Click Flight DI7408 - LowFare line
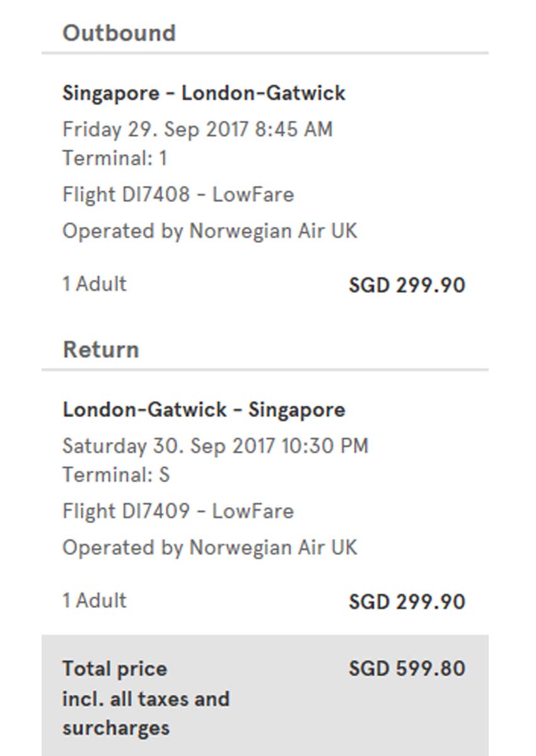 178,194
